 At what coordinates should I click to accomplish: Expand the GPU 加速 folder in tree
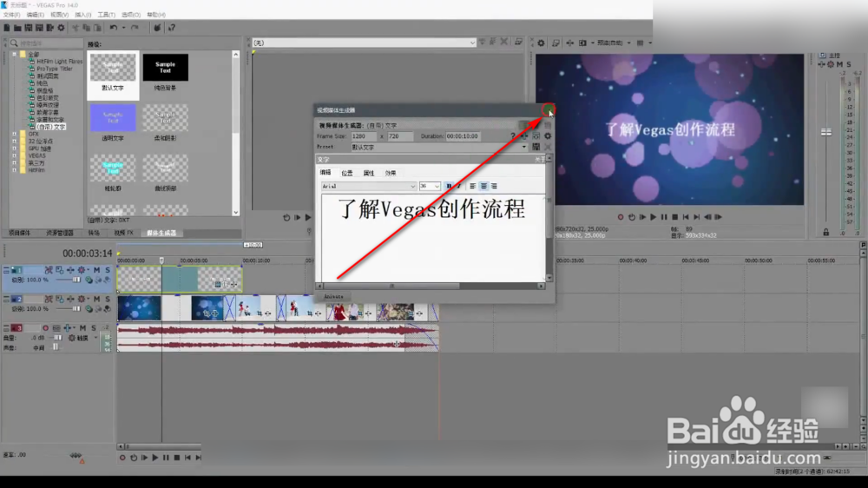point(15,148)
